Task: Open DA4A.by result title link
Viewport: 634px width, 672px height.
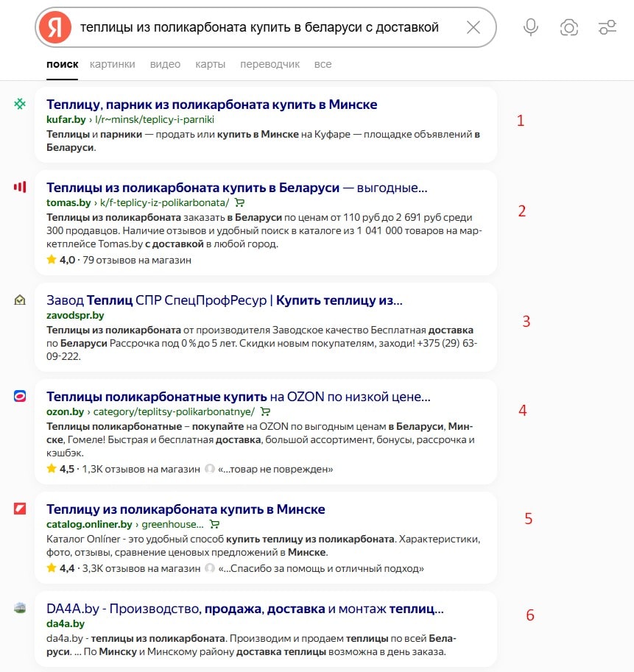Action: 244,609
